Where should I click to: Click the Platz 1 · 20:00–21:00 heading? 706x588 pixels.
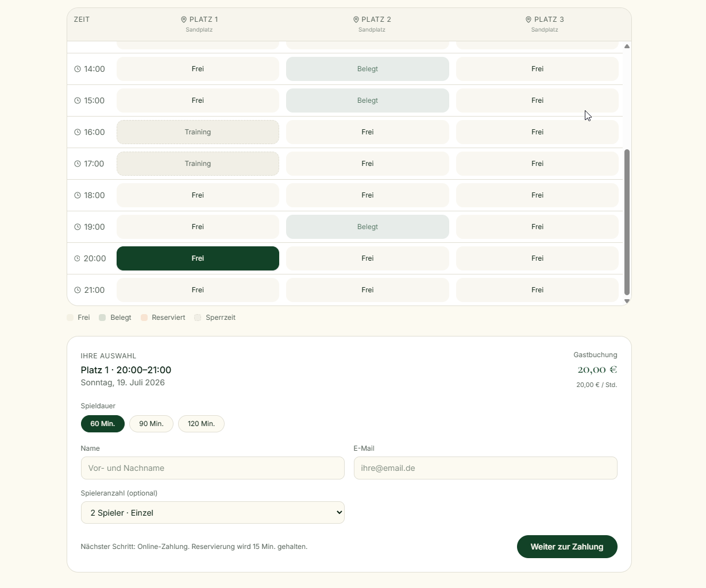point(126,370)
